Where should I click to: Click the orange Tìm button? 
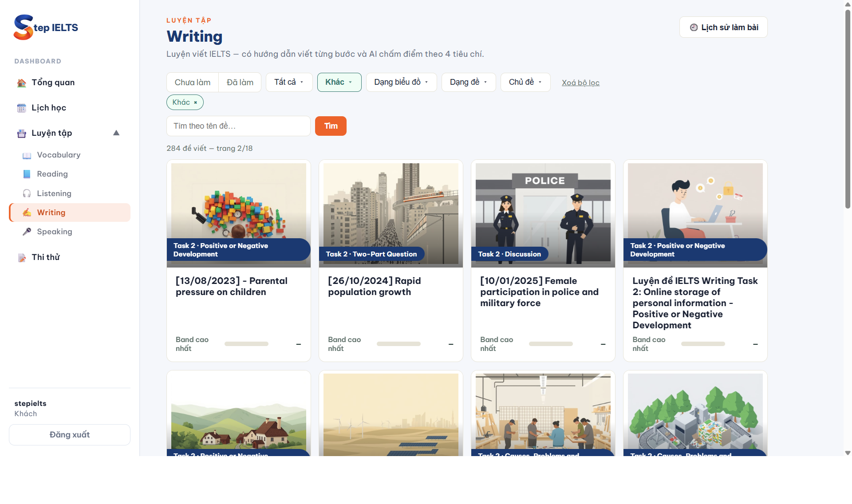click(331, 126)
